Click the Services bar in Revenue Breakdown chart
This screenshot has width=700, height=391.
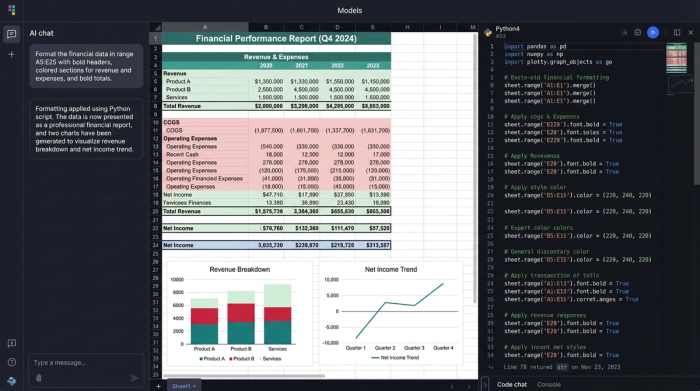[x=277, y=314]
